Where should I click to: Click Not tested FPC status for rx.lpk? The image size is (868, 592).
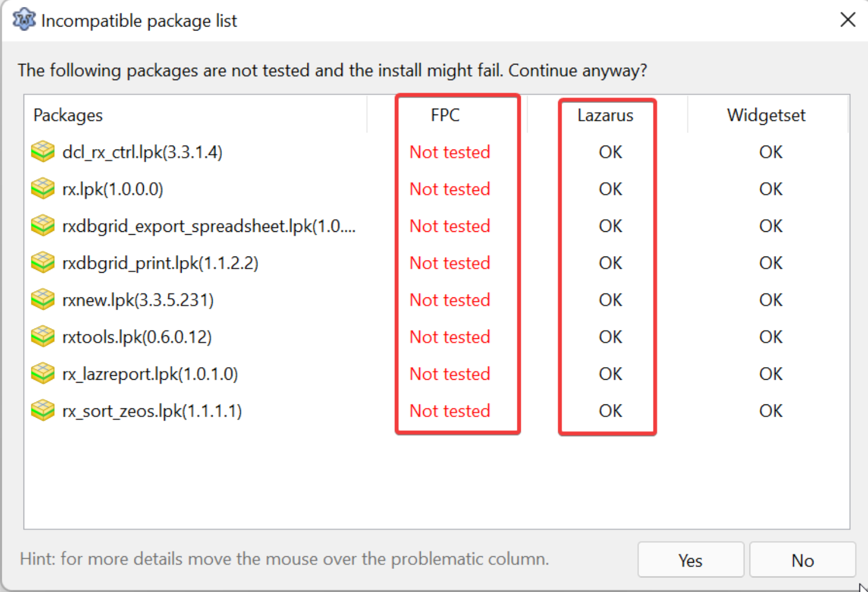tap(450, 189)
